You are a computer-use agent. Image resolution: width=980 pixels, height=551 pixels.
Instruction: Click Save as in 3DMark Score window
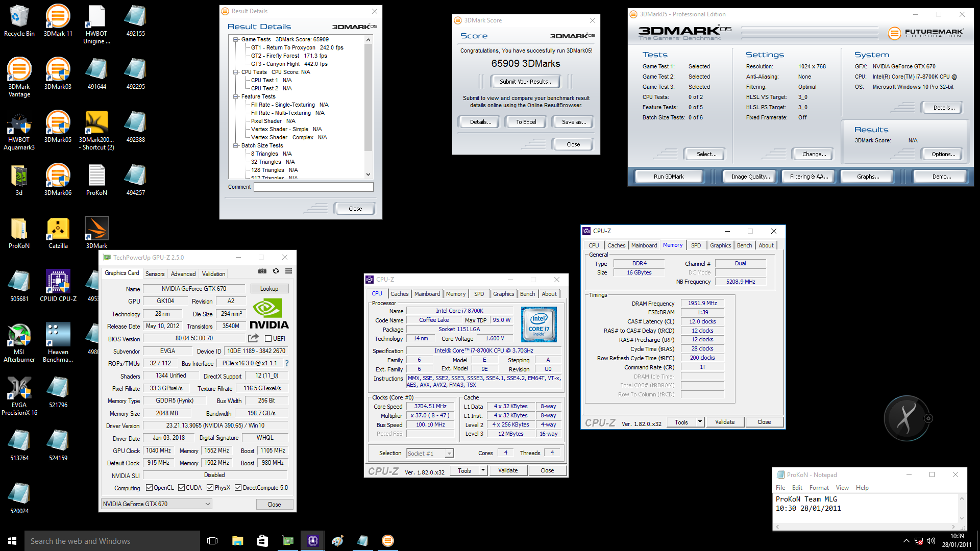574,122
